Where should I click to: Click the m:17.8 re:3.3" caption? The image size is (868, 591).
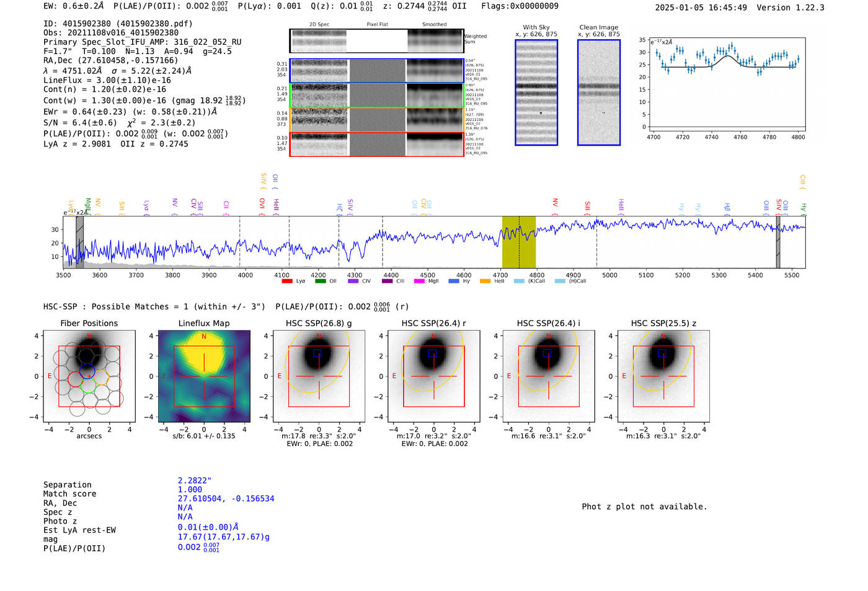(319, 436)
